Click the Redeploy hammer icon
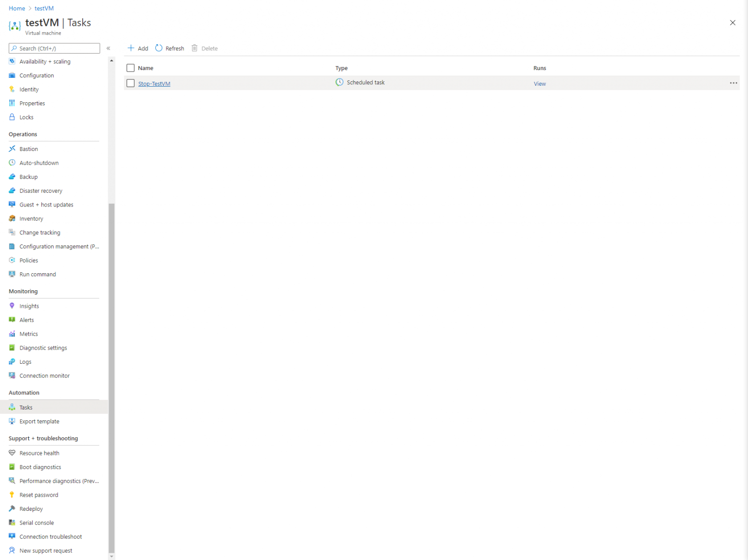Image resolution: width=748 pixels, height=560 pixels. [12, 508]
